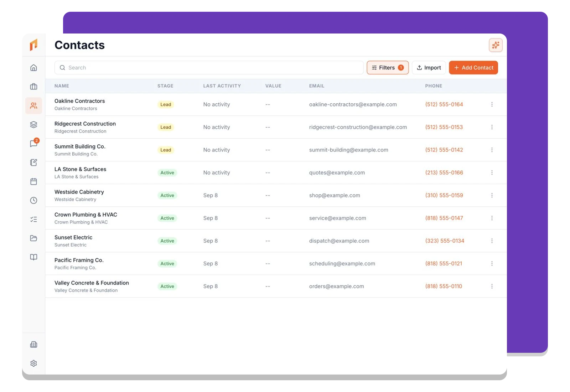Click email quotes@example.com
This screenshot has width=570, height=392.
[337, 172]
